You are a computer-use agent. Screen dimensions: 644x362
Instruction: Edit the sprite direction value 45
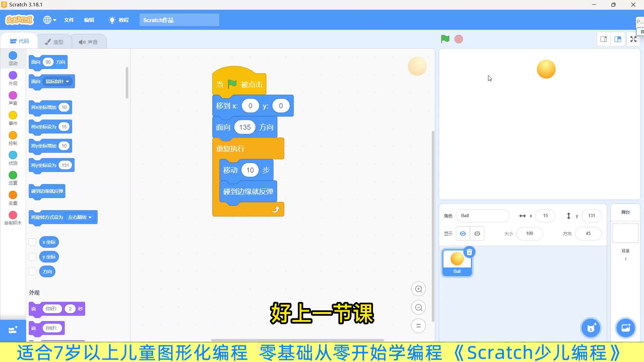[588, 234]
